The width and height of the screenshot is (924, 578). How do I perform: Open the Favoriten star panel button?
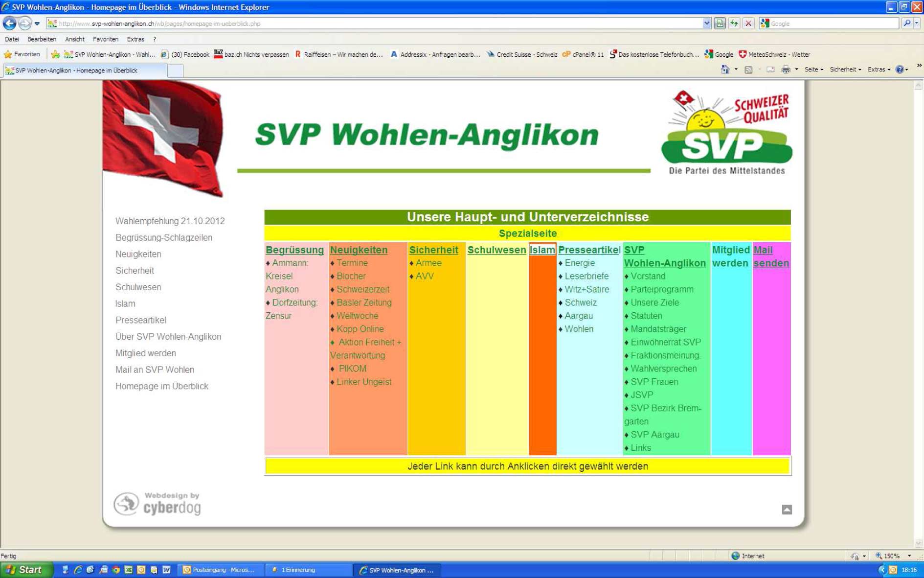tap(22, 54)
